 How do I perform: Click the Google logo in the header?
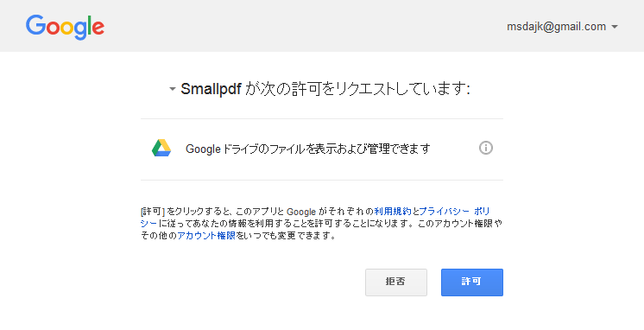65,27
